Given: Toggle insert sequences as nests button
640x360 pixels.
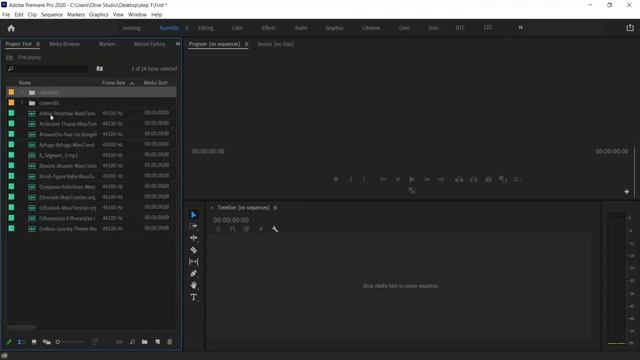Looking at the screenshot, I should pos(218,229).
